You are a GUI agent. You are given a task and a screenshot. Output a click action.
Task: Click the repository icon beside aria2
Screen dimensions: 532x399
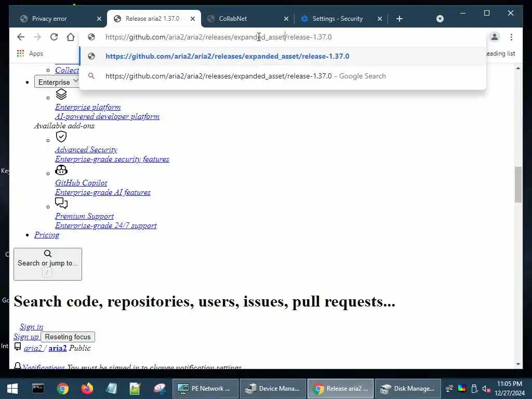click(18, 347)
